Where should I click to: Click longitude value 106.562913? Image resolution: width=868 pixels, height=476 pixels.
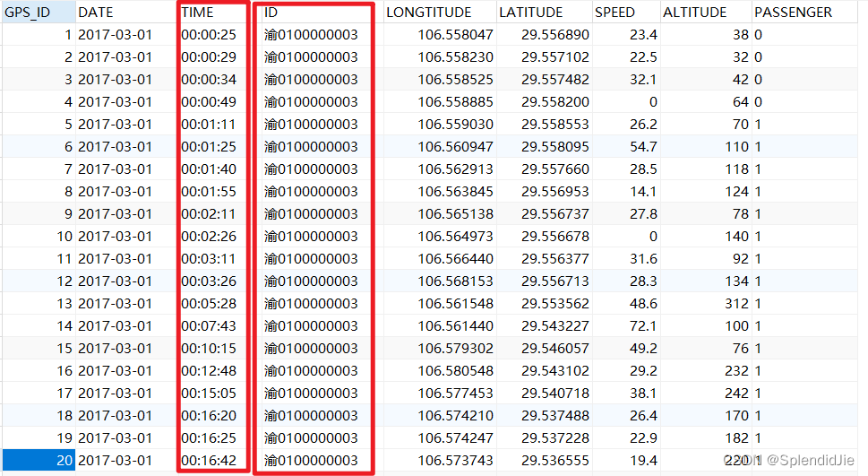455,169
